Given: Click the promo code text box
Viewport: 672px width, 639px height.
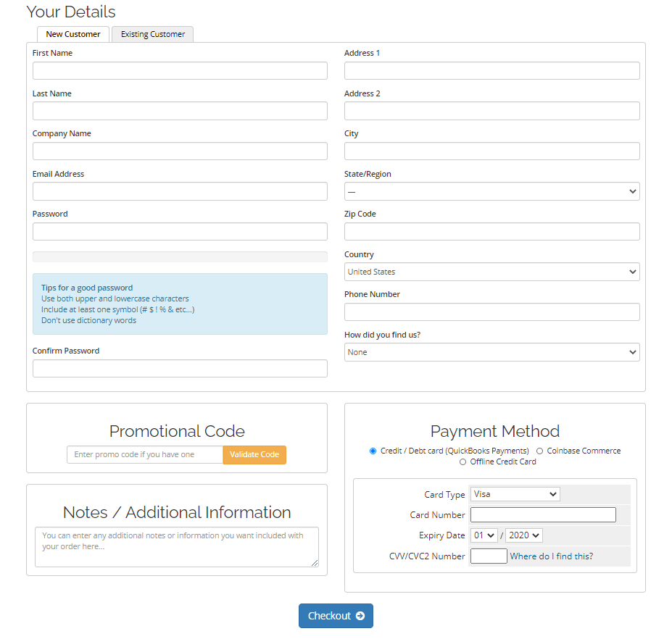Looking at the screenshot, I should coord(145,454).
